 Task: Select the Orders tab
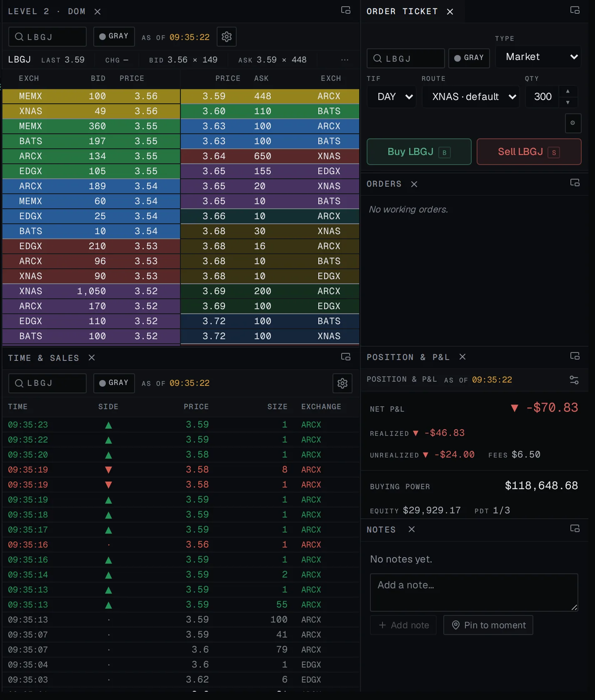[x=384, y=184]
